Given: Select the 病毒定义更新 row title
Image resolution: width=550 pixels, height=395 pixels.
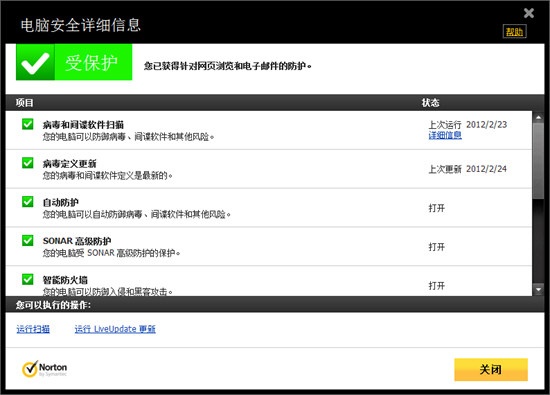Looking at the screenshot, I should pos(69,163).
